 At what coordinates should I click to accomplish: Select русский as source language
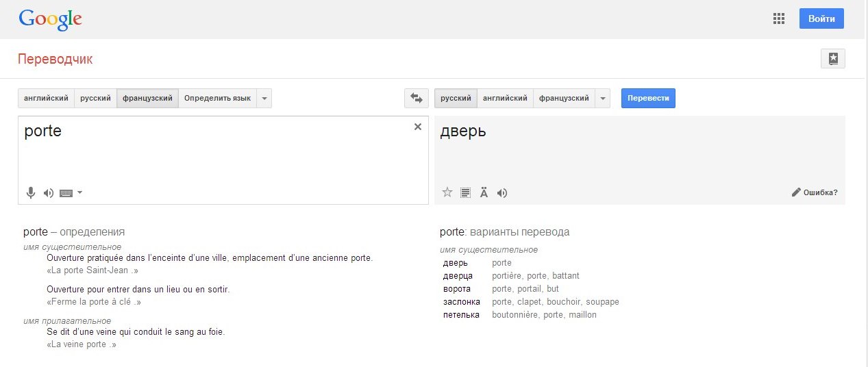click(95, 99)
